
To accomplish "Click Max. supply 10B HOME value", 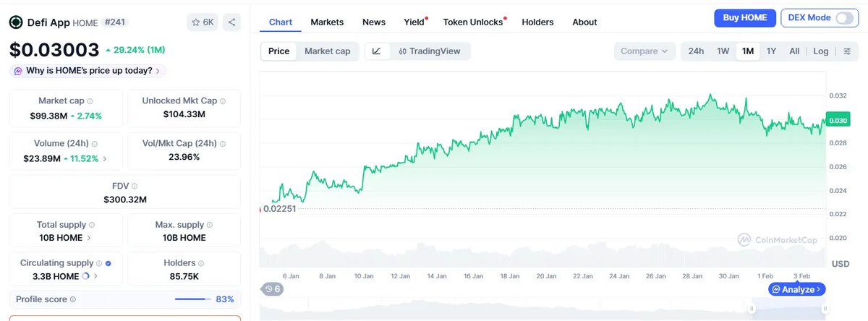I will [184, 238].
